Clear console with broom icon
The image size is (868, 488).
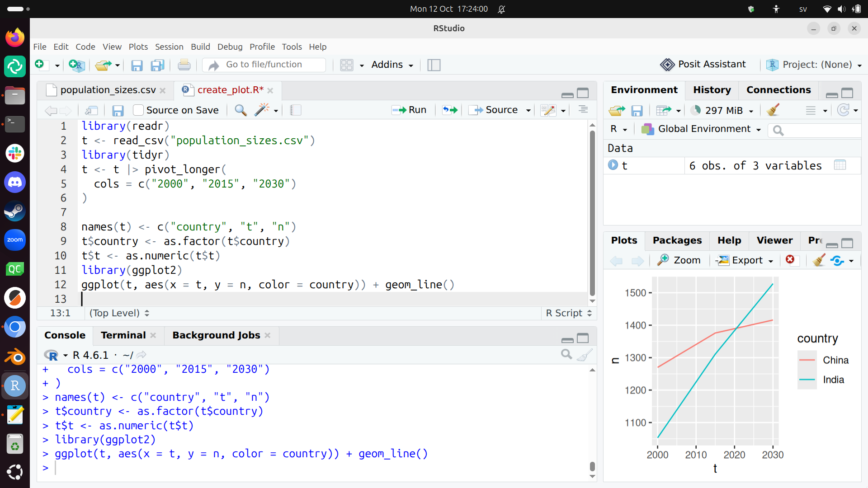pyautogui.click(x=585, y=355)
